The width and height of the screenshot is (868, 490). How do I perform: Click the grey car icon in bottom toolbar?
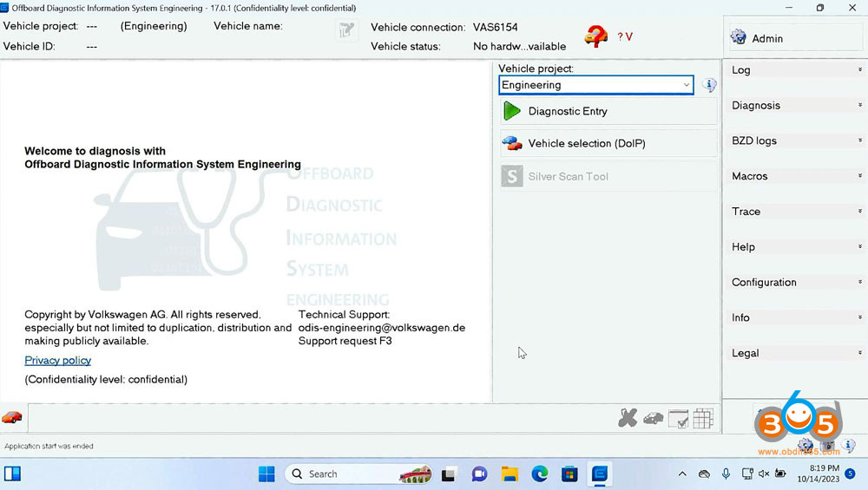(x=654, y=419)
